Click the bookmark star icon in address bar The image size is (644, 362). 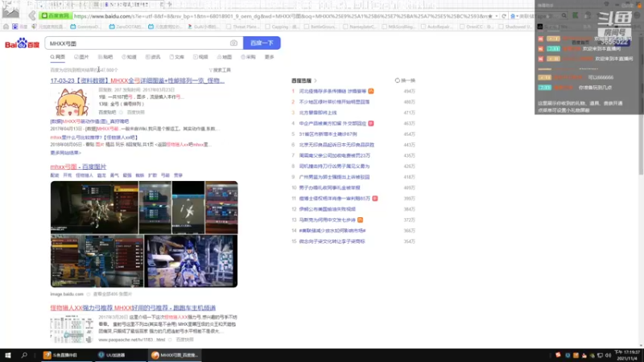pos(489,16)
